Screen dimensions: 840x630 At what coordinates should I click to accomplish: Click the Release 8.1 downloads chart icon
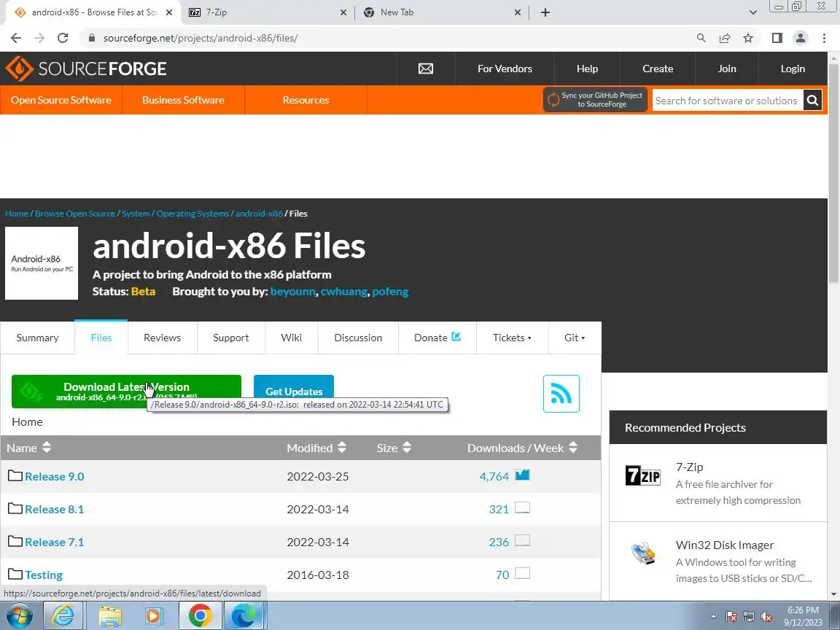tap(522, 507)
